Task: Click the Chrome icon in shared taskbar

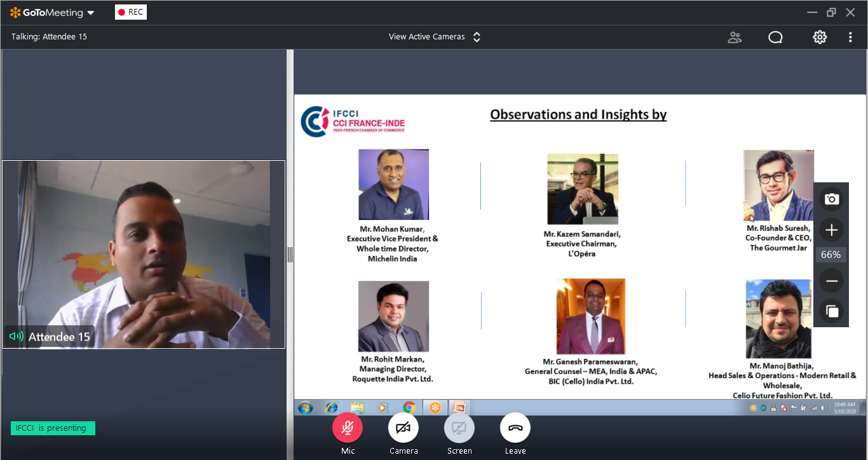Action: tap(409, 407)
